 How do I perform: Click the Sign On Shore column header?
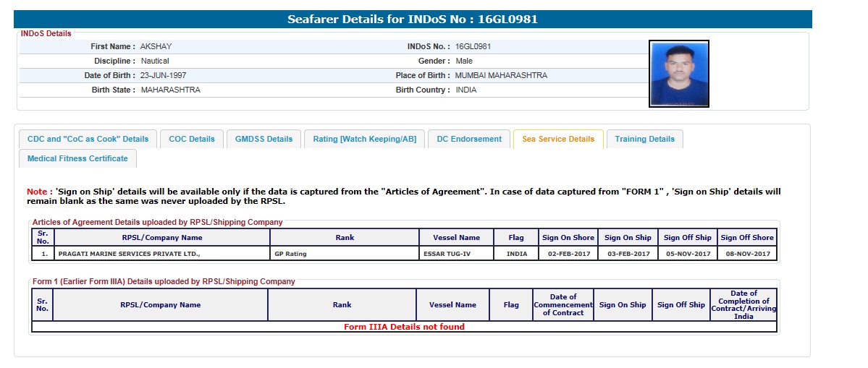568,238
